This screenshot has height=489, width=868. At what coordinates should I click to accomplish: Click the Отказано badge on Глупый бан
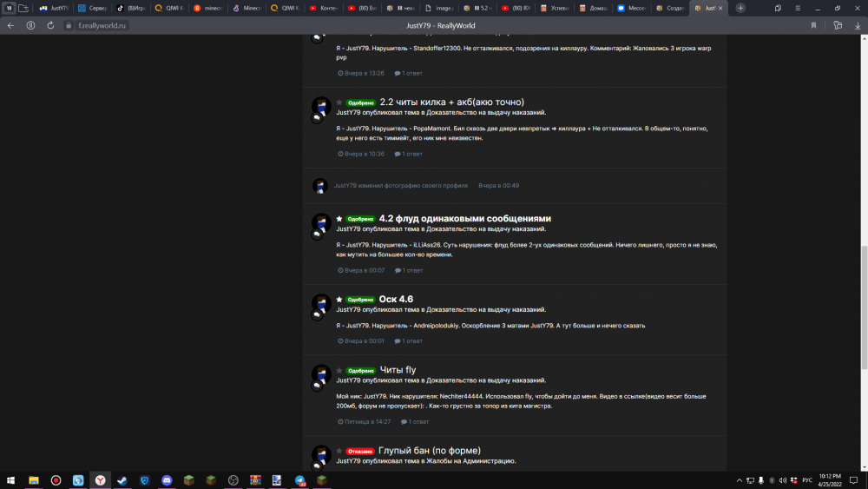(x=360, y=452)
